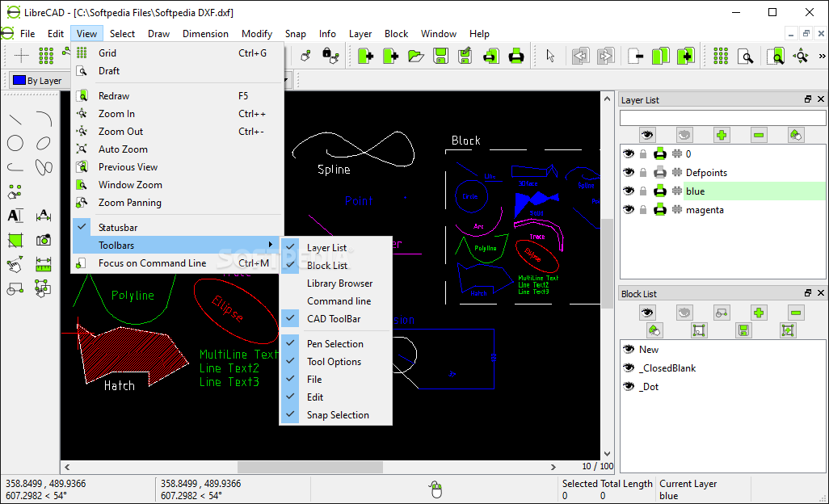Click the New drawing toolbar icon
829x504 pixels.
[x=365, y=56]
